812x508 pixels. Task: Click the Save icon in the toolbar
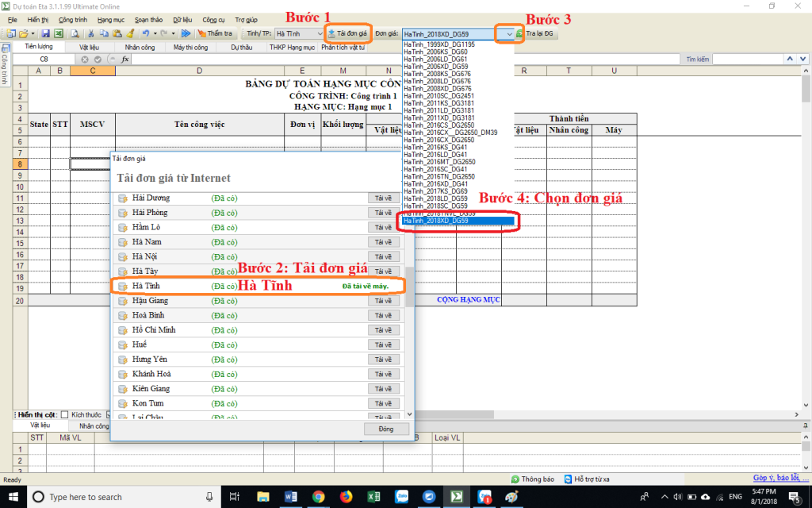click(x=46, y=34)
